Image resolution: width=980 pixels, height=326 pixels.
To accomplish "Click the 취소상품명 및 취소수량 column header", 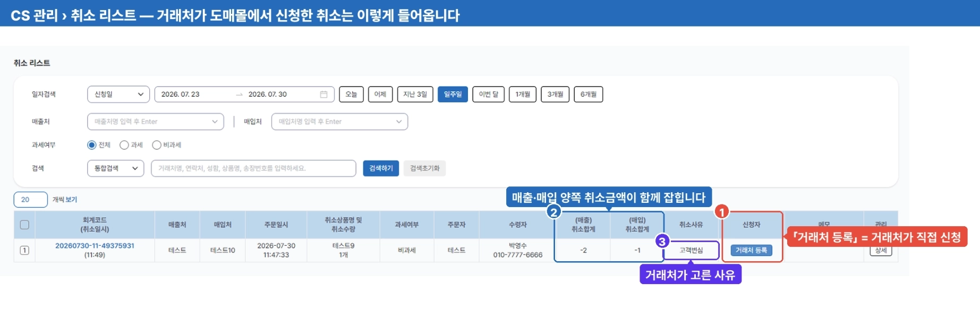I will [x=343, y=225].
